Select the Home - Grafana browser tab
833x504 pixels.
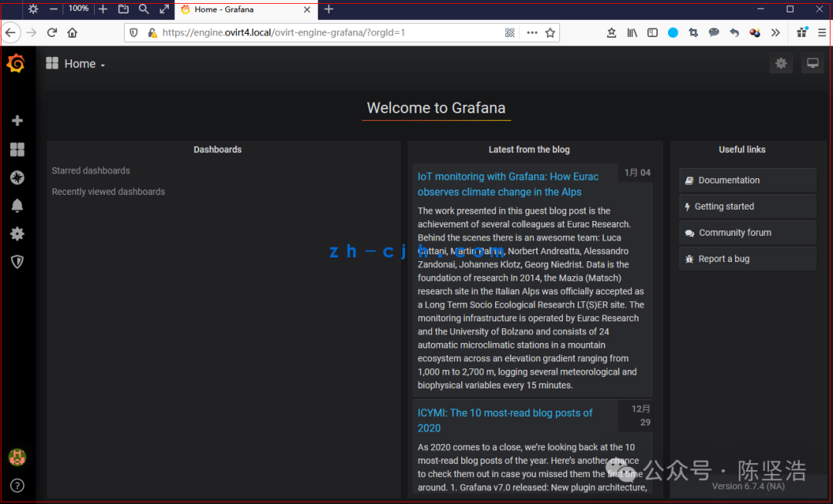(x=246, y=9)
